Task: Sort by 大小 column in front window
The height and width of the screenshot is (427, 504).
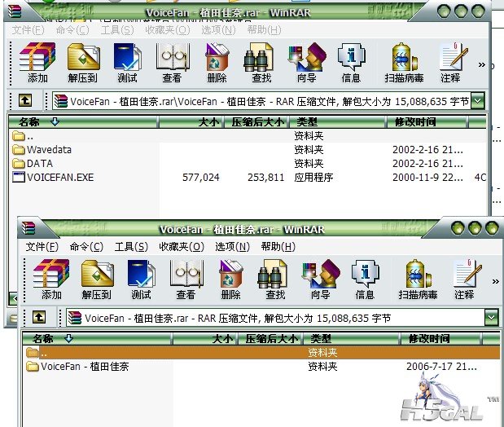Action: pyautogui.click(x=204, y=338)
